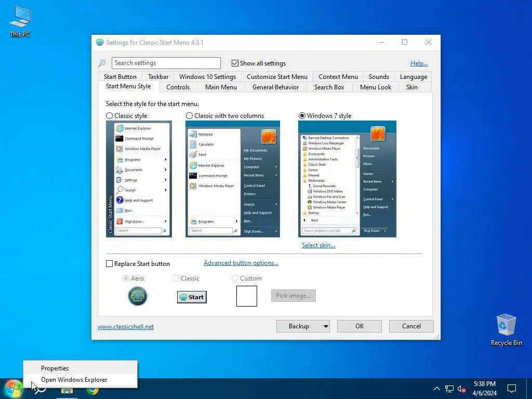Viewport: 532px width, 399px height.
Task: Visit the www.classicshell.net link
Action: point(126,327)
